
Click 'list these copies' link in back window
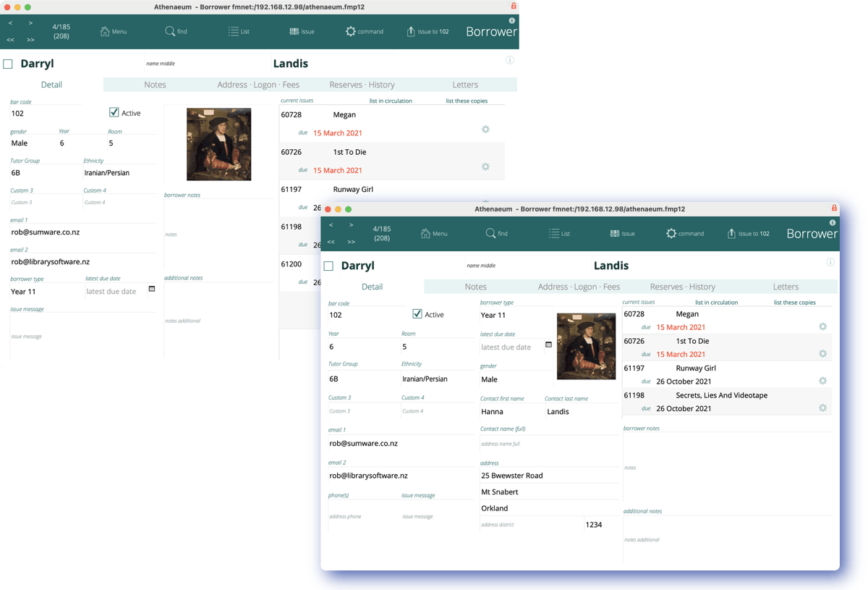point(467,101)
